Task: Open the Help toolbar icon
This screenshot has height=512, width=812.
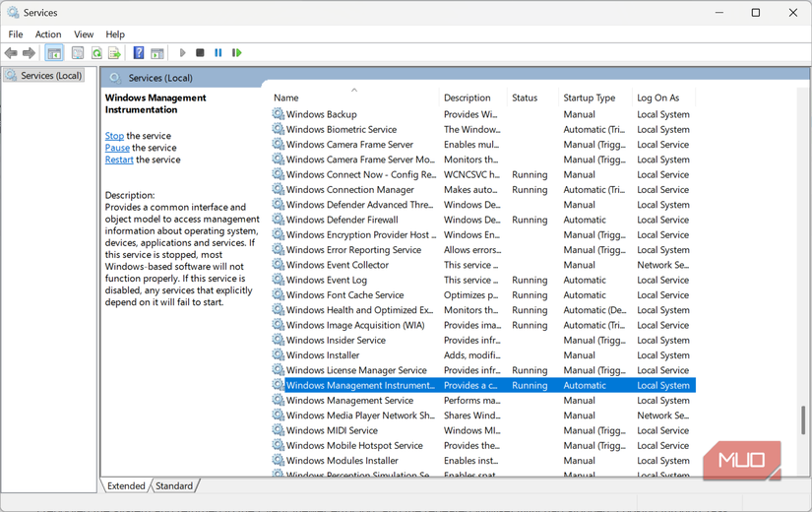Action: [138, 53]
